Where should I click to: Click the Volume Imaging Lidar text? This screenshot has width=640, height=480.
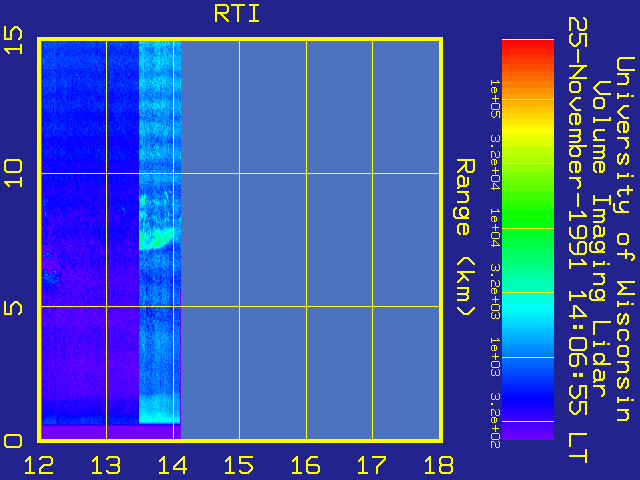coord(602,238)
